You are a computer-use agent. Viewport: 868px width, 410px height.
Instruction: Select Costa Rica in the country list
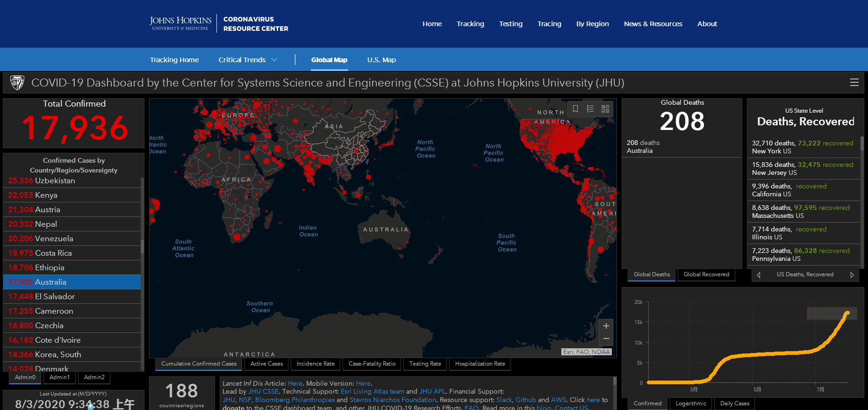(x=53, y=253)
